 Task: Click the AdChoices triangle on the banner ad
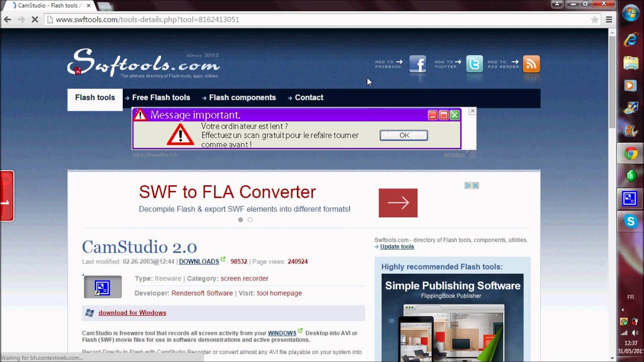point(468,186)
